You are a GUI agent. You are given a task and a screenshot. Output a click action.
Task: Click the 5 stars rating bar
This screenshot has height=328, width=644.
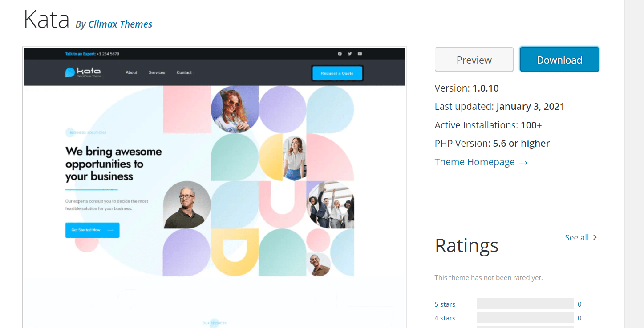pos(525,304)
